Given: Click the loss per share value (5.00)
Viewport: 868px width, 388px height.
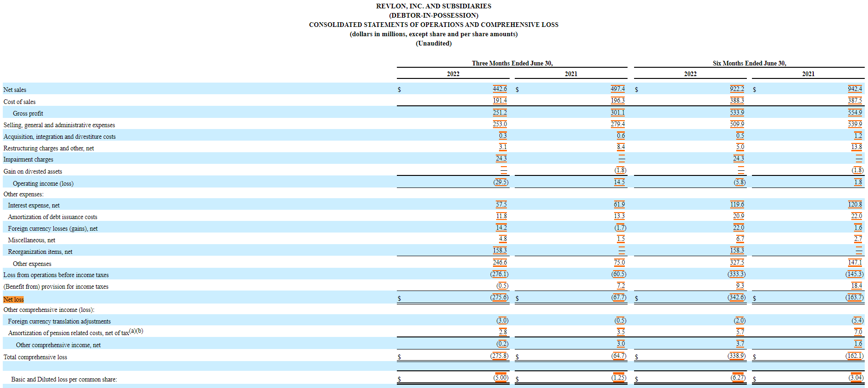Looking at the screenshot, I should [x=501, y=377].
